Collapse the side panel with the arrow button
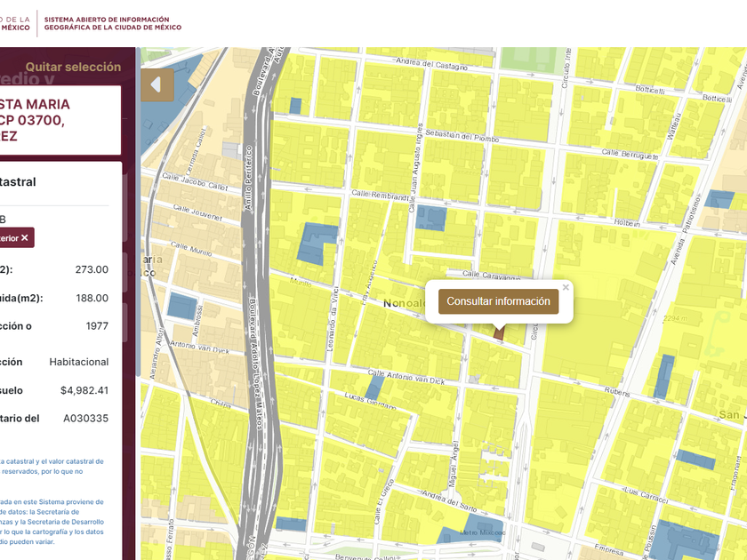The height and width of the screenshot is (560, 747). click(157, 85)
